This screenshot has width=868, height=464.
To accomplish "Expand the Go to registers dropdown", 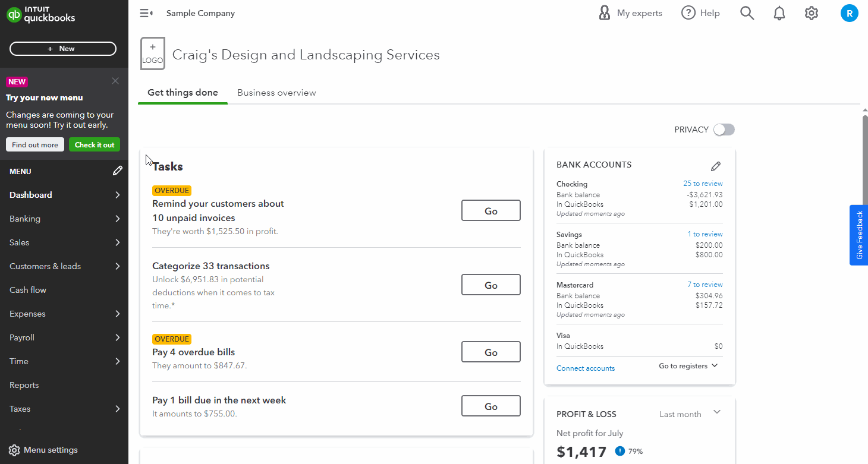I will pyautogui.click(x=688, y=366).
